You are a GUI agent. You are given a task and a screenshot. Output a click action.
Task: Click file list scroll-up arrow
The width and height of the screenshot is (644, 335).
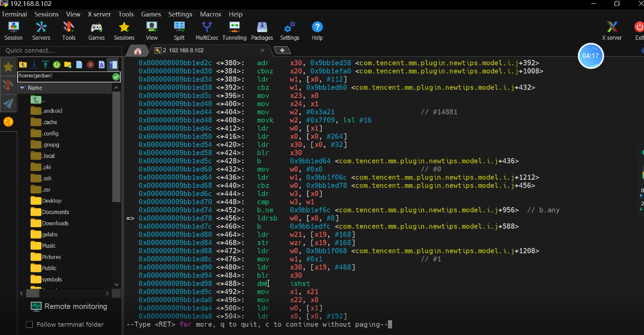[116, 88]
